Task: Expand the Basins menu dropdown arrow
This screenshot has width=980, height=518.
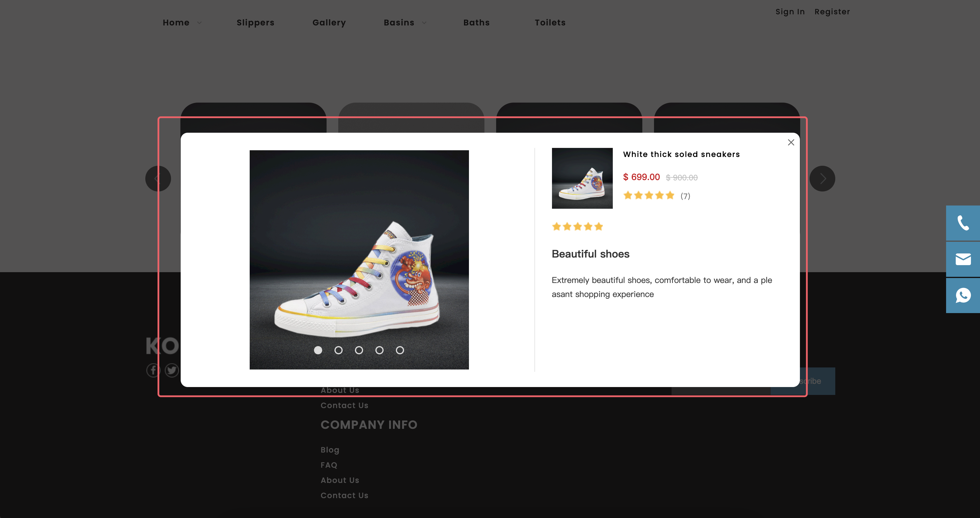Action: tap(424, 23)
